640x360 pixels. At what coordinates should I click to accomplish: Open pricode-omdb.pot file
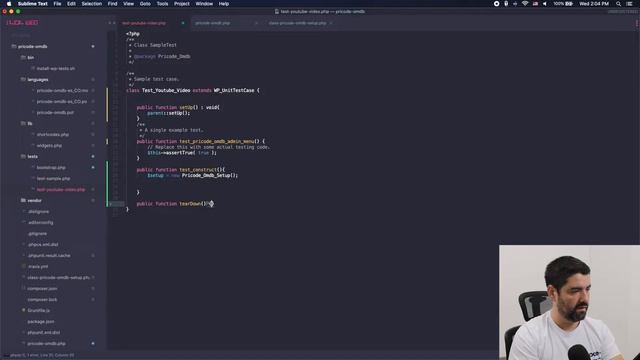coord(55,113)
